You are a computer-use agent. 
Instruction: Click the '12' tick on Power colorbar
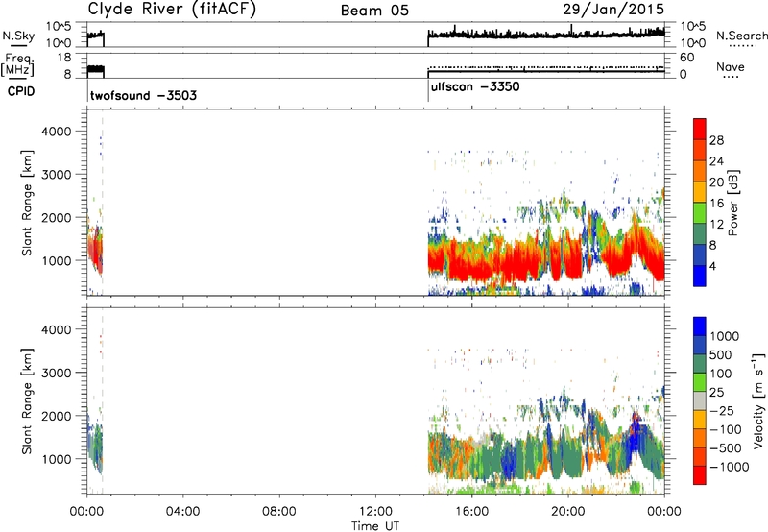716,225
